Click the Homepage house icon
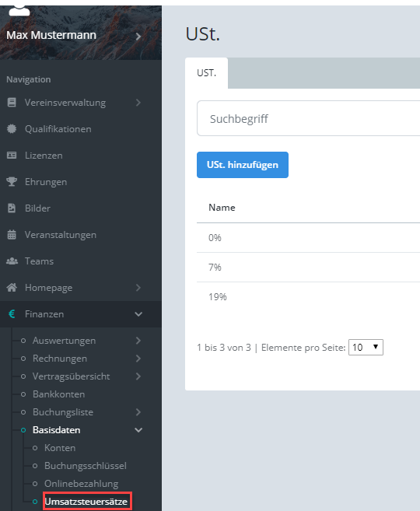Screen dimensions: 420x511 point(12,288)
